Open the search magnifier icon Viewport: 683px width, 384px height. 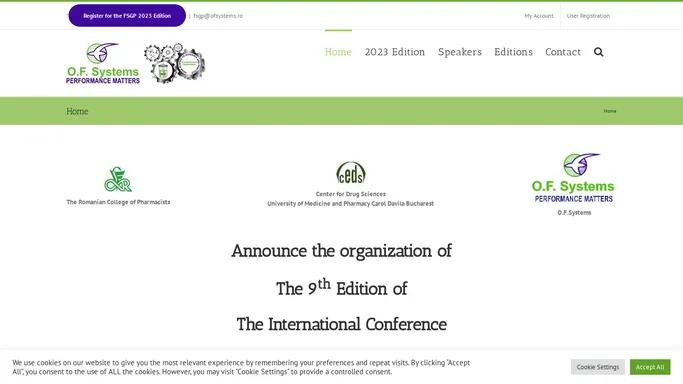pos(598,52)
